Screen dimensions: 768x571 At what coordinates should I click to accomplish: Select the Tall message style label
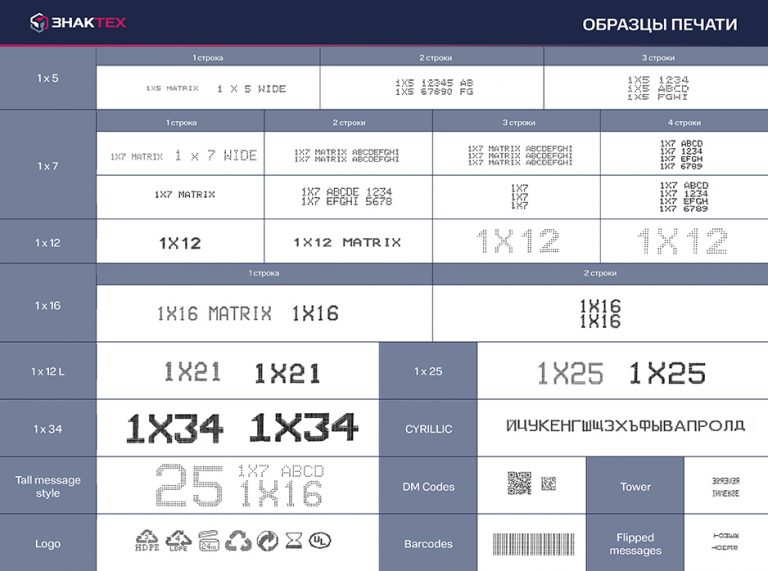pos(48,487)
